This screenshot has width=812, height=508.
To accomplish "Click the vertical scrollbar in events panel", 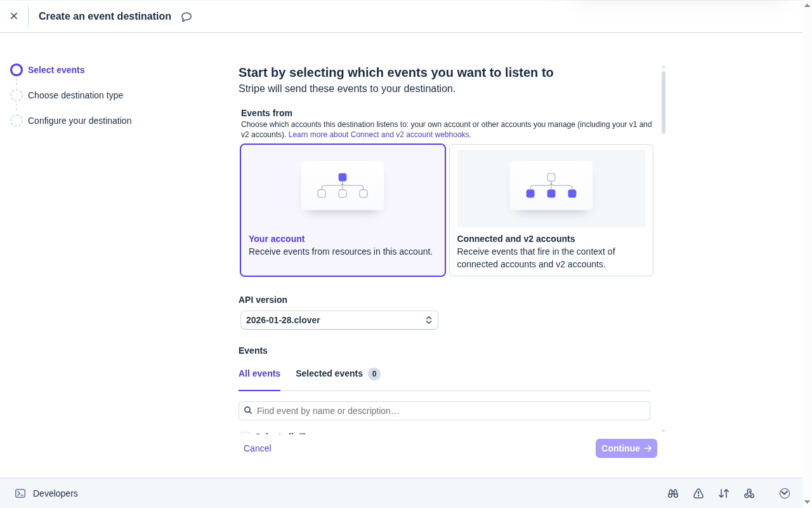I will [664, 102].
